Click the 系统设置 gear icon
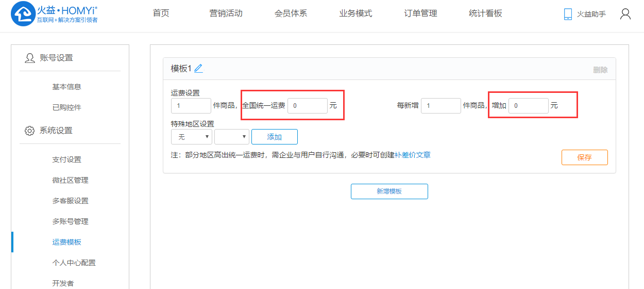 30,131
